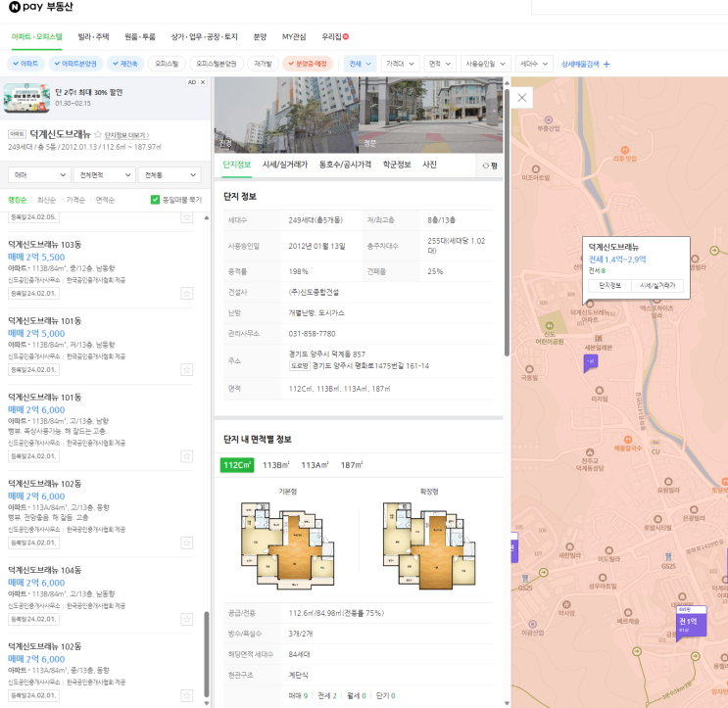Favorite 덕계신도브래뉴 with the title star icon

(97, 134)
